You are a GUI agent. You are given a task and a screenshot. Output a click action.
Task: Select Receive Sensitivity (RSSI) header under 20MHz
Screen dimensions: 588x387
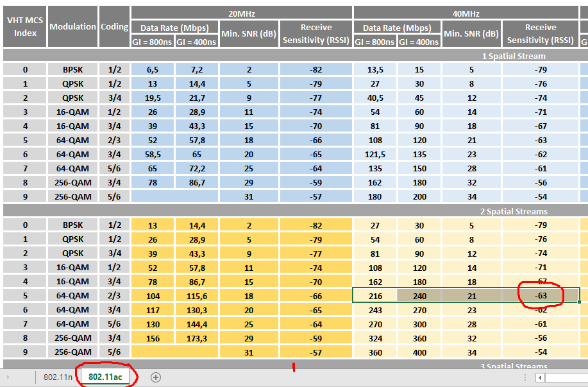coord(315,34)
